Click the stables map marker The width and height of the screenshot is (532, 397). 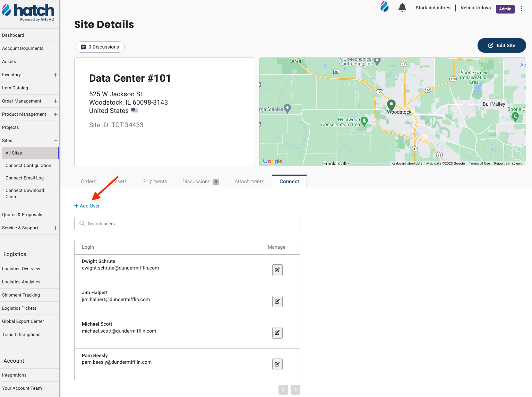(288, 108)
